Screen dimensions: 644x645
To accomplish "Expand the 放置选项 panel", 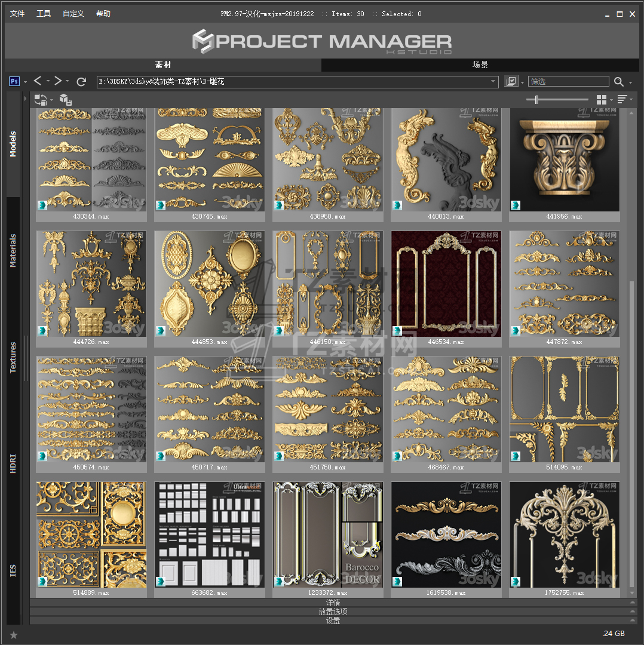I will 333,612.
